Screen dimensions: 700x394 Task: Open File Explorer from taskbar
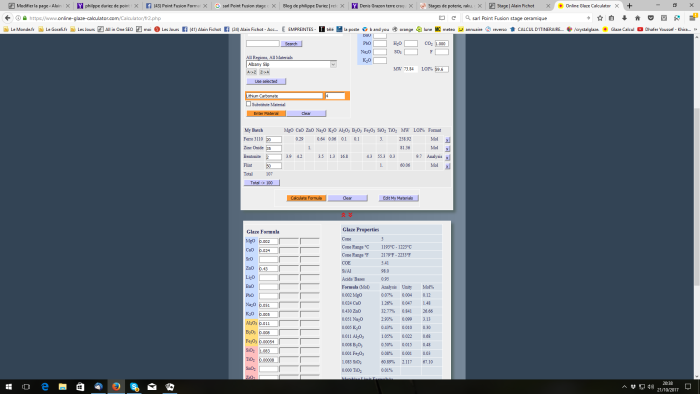tap(62, 387)
